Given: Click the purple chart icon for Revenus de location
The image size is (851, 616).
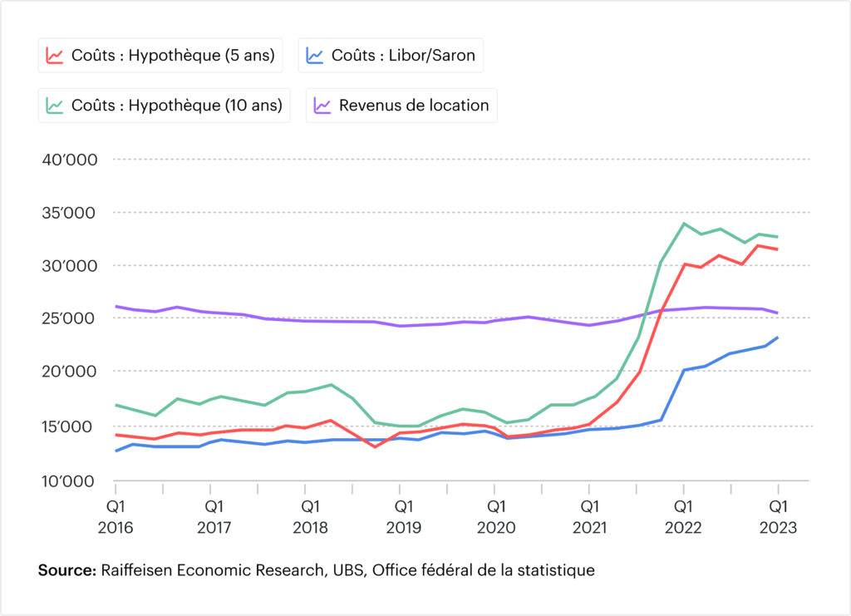Looking at the screenshot, I should tap(322, 106).
